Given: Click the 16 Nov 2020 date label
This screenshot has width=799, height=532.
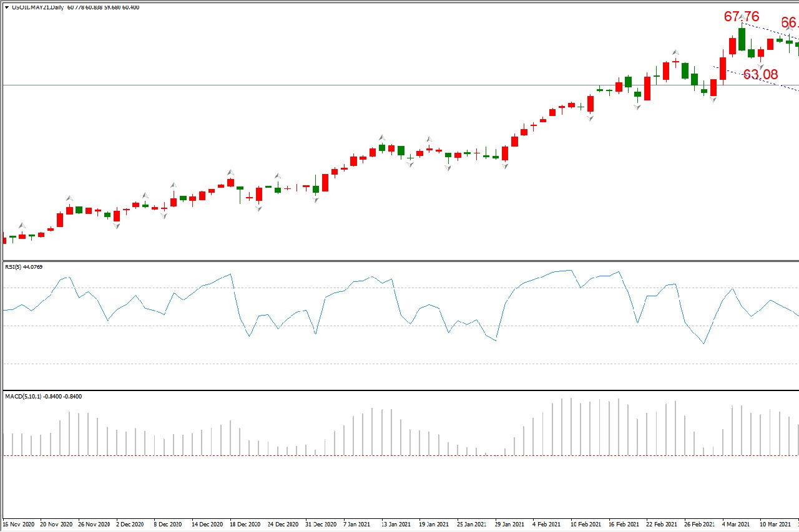Looking at the screenshot, I should coord(19,524).
